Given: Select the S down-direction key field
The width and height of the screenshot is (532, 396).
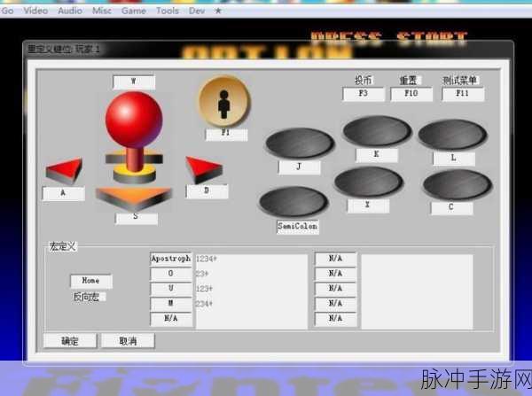Looking at the screenshot, I should [137, 218].
